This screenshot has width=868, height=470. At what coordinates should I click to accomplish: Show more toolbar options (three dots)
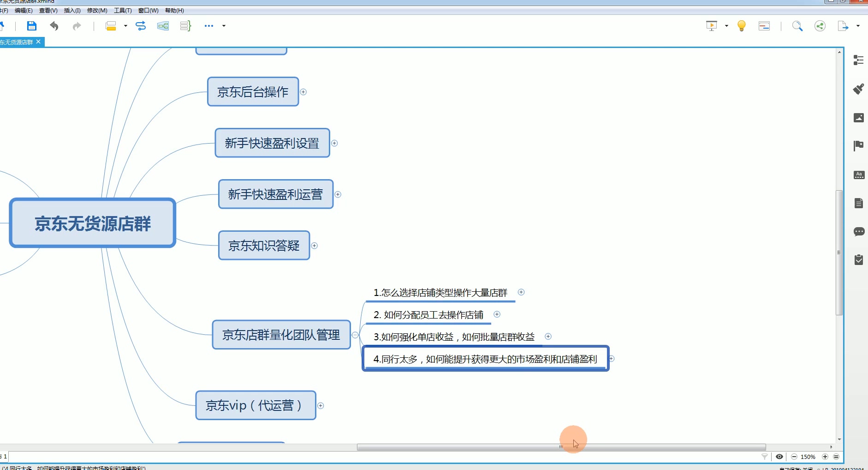tap(209, 26)
